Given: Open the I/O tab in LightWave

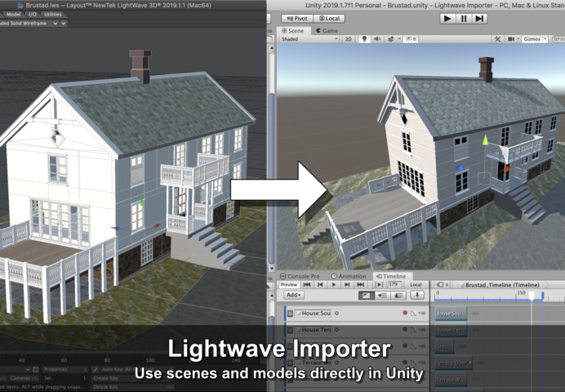Looking at the screenshot, I should click(x=33, y=15).
